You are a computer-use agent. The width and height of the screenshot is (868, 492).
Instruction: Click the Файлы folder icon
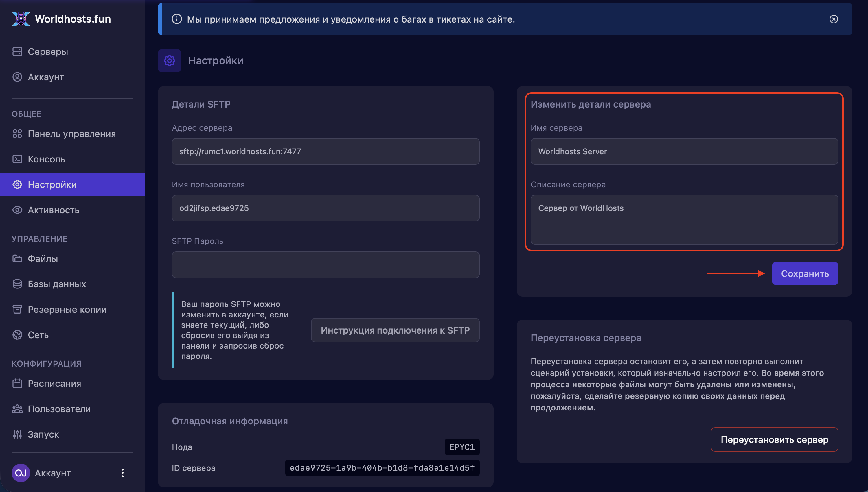pos(17,258)
